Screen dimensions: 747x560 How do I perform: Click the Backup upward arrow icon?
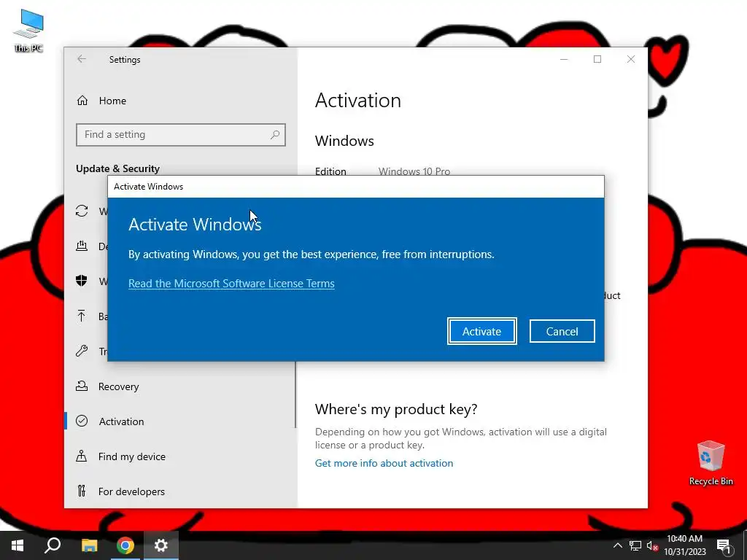[x=82, y=316]
